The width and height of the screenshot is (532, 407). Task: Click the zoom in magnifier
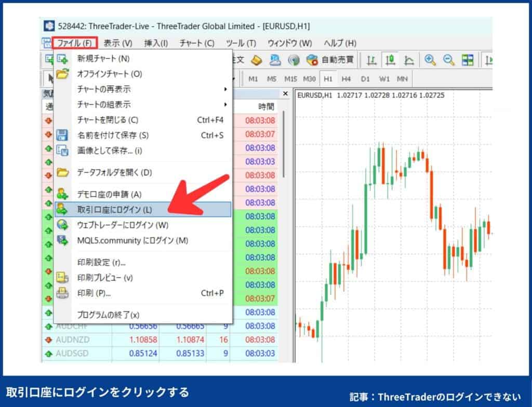pos(430,60)
